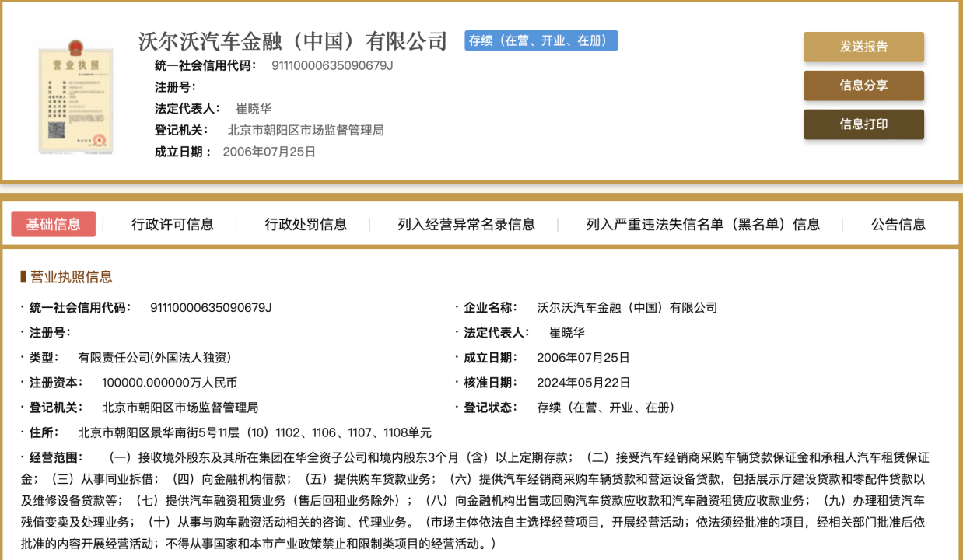Click the 核准日期 value 2024年05月22日

coord(583,383)
